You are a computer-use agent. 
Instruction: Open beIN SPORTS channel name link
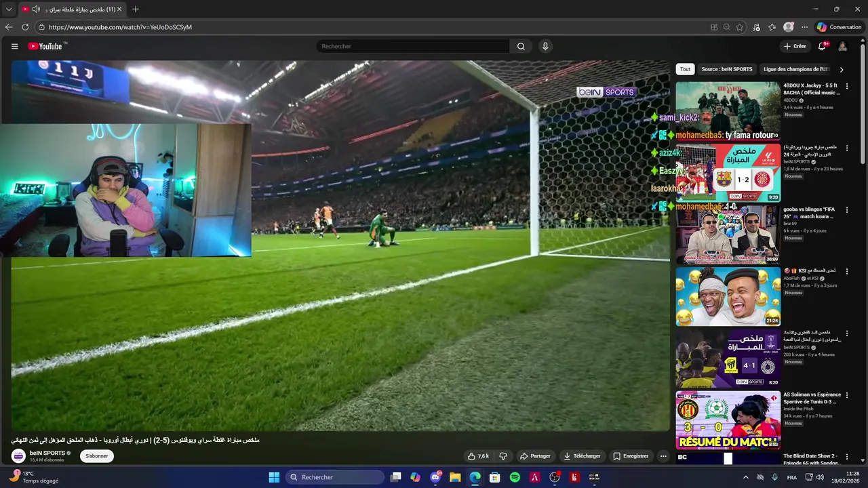click(47, 453)
